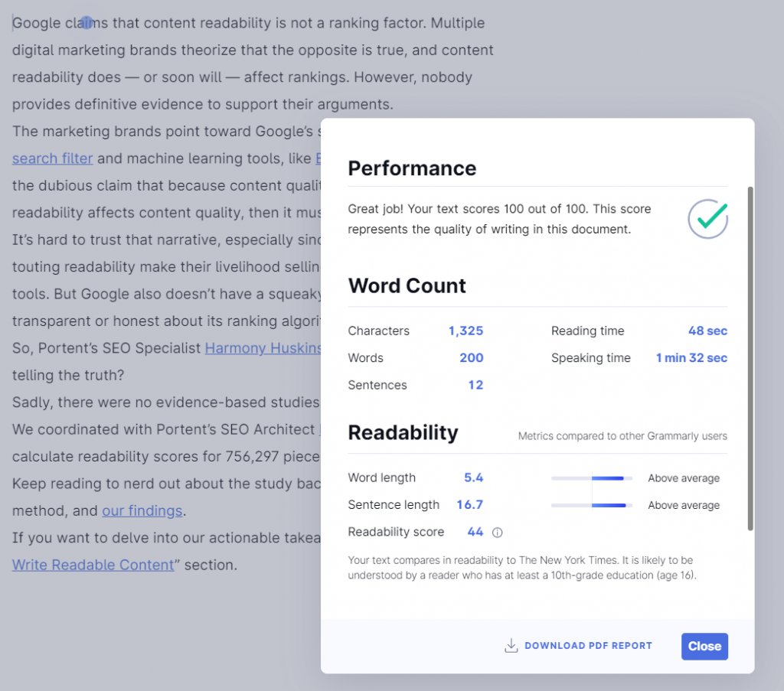Click the blue cursor dot in text
This screenshot has width=784, height=691.
(x=87, y=22)
